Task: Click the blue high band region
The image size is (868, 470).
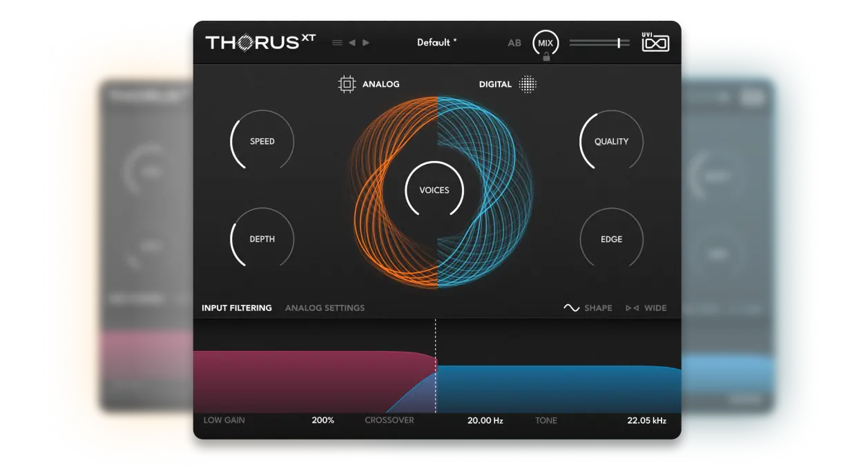Action: pyautogui.click(x=559, y=389)
